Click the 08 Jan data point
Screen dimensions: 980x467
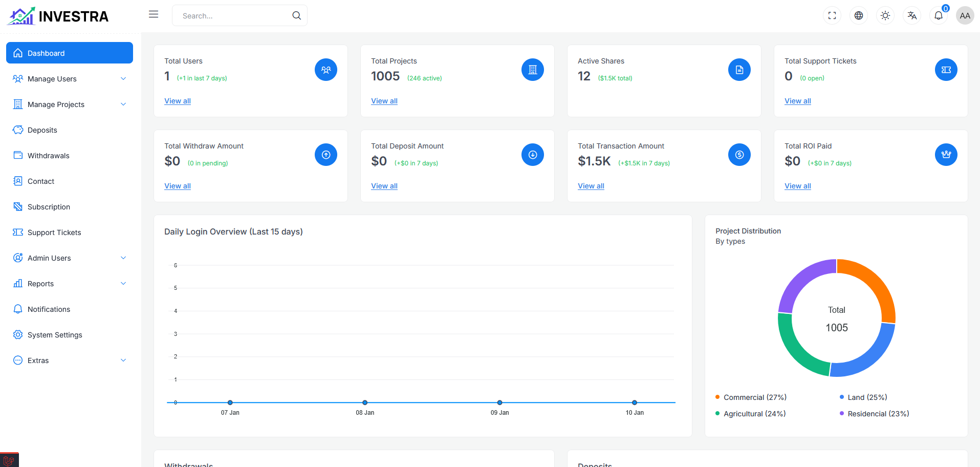365,402
